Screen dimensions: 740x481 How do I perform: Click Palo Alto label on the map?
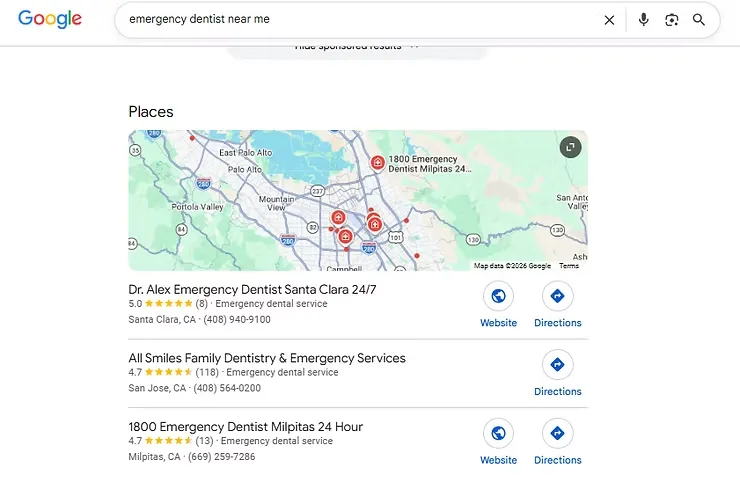click(245, 169)
